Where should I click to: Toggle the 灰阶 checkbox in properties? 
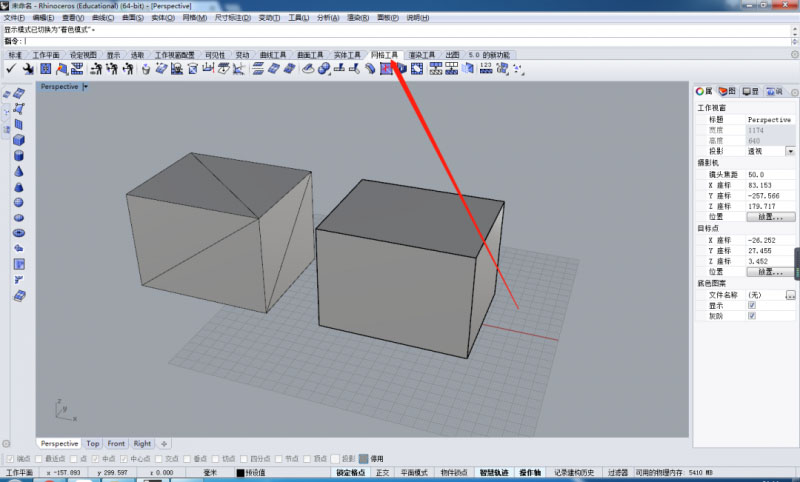752,315
